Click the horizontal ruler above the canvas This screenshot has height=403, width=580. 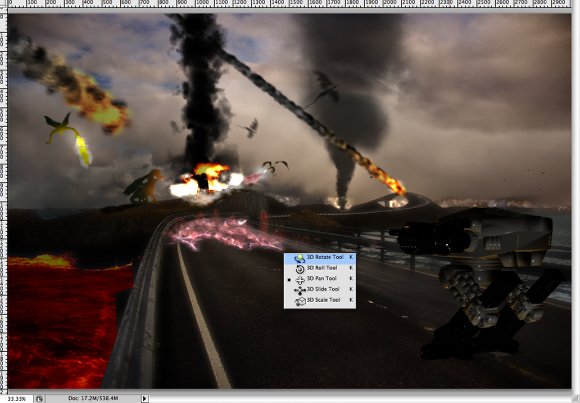[x=290, y=4]
